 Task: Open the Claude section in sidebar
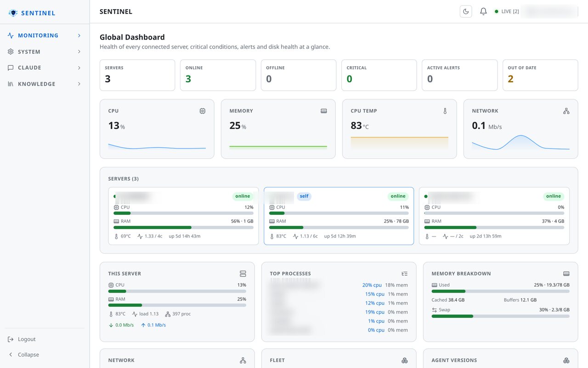click(45, 68)
